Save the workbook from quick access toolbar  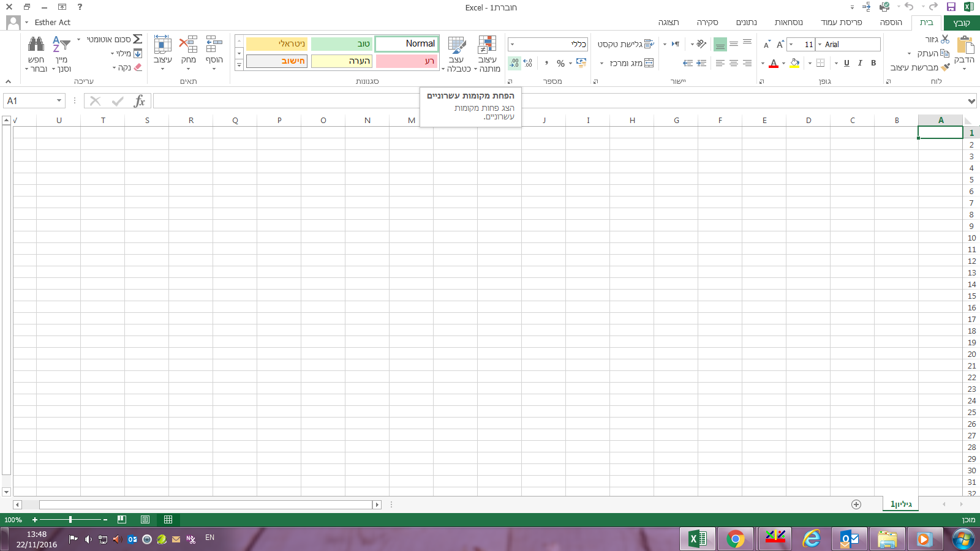point(951,7)
